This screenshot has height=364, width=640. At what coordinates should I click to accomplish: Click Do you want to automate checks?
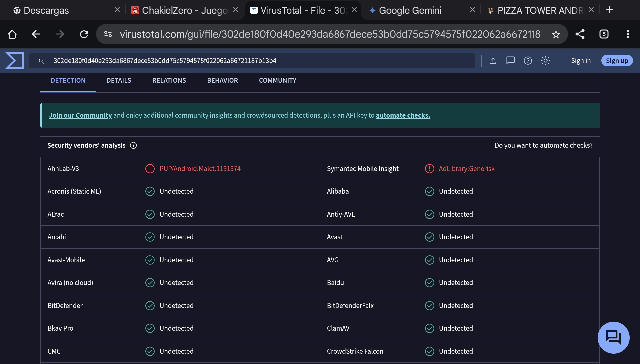[544, 145]
